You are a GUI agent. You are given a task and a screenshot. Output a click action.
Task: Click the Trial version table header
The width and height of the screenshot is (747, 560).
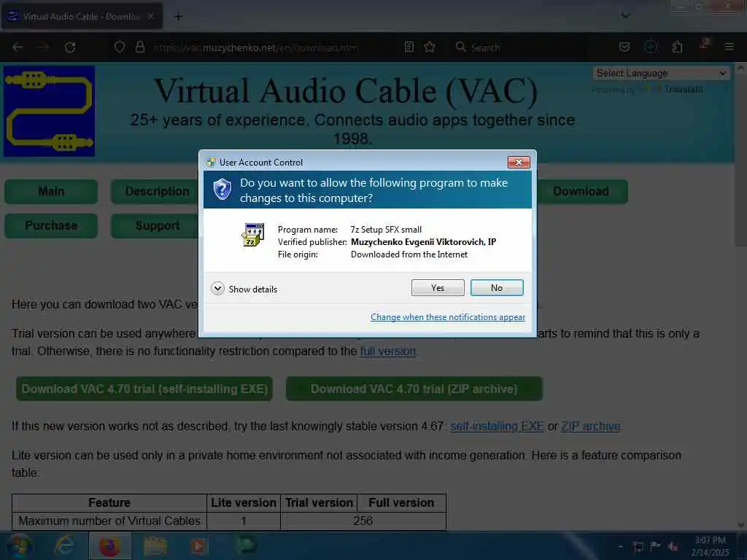(319, 503)
